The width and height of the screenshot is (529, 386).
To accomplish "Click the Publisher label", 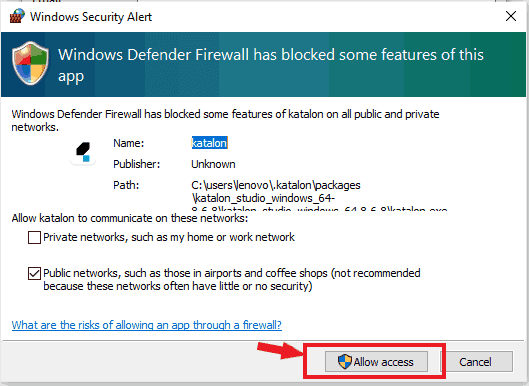I will (137, 164).
